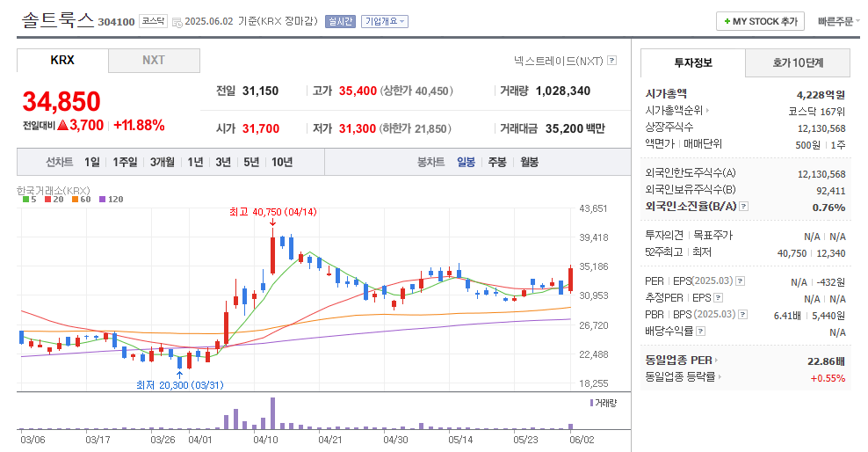868x452 pixels.
Task: Select the 월봉 candlestick chart
Action: pyautogui.click(x=529, y=162)
